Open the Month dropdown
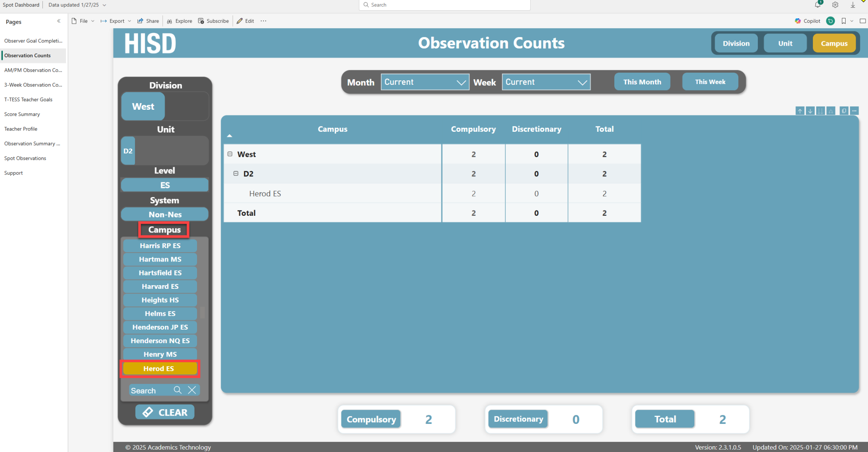The width and height of the screenshot is (868, 452). [425, 82]
